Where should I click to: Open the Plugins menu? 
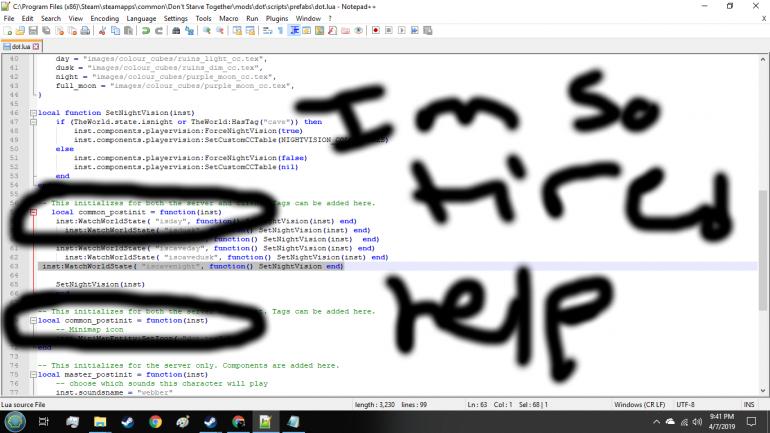pos(277,18)
